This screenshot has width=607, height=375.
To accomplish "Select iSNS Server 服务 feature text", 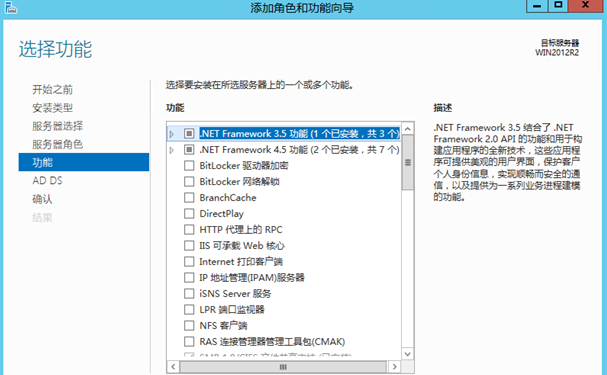I will pyautogui.click(x=235, y=293).
